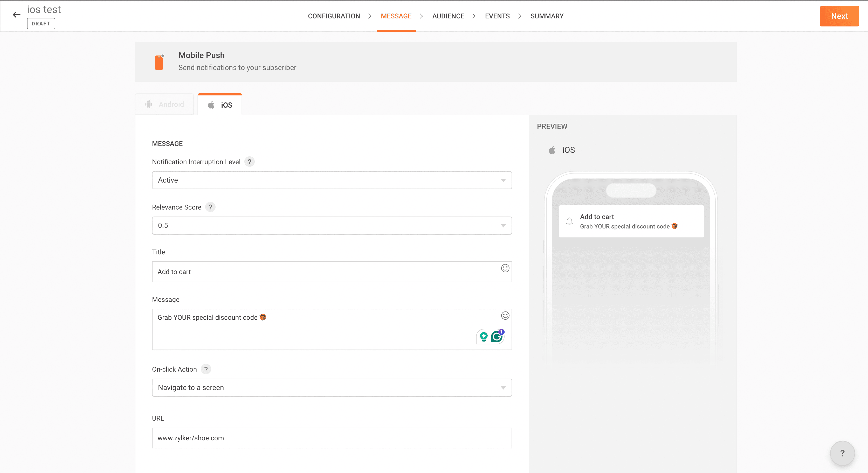Open the Summary step

coord(547,16)
